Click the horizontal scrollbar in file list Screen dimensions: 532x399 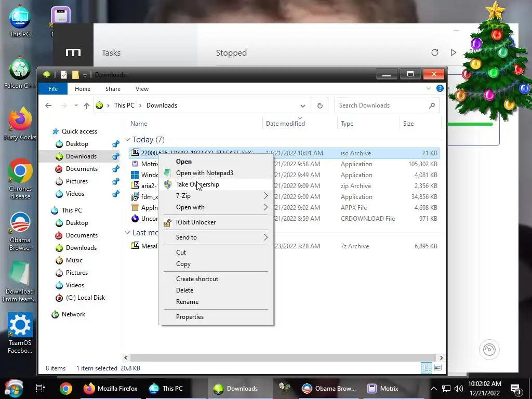pyautogui.click(x=283, y=357)
